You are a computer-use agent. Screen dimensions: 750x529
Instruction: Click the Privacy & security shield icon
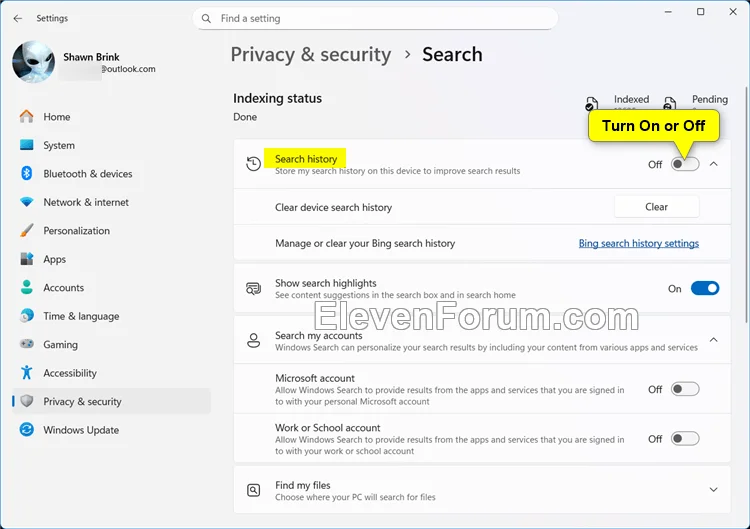pyautogui.click(x=27, y=401)
